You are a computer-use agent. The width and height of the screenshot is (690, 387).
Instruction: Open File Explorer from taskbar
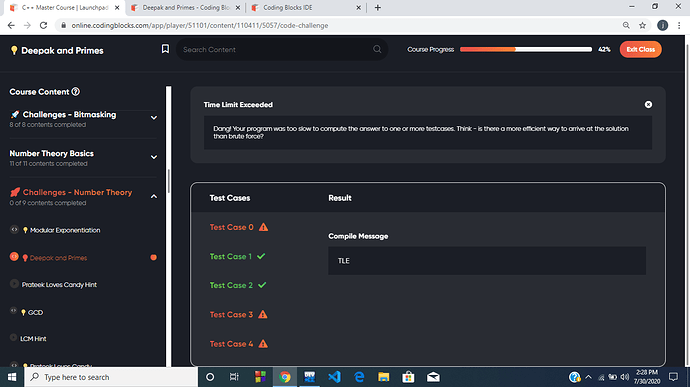point(383,377)
